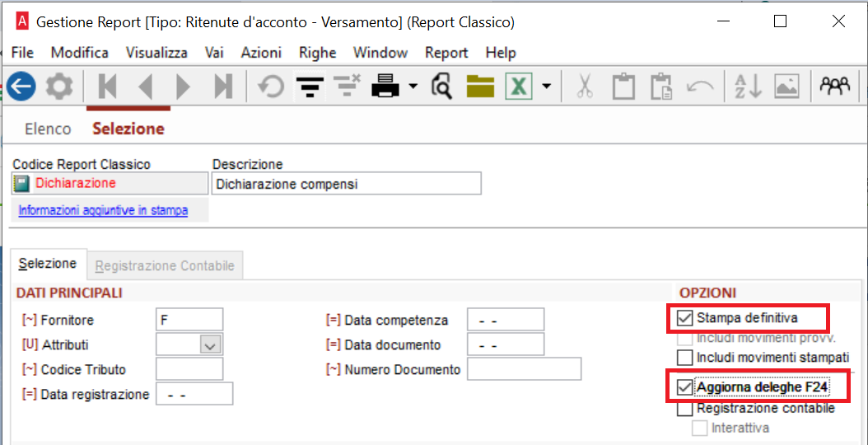Image resolution: width=868 pixels, height=445 pixels.
Task: Uncheck Stampa definitiva checkbox
Action: pos(685,318)
